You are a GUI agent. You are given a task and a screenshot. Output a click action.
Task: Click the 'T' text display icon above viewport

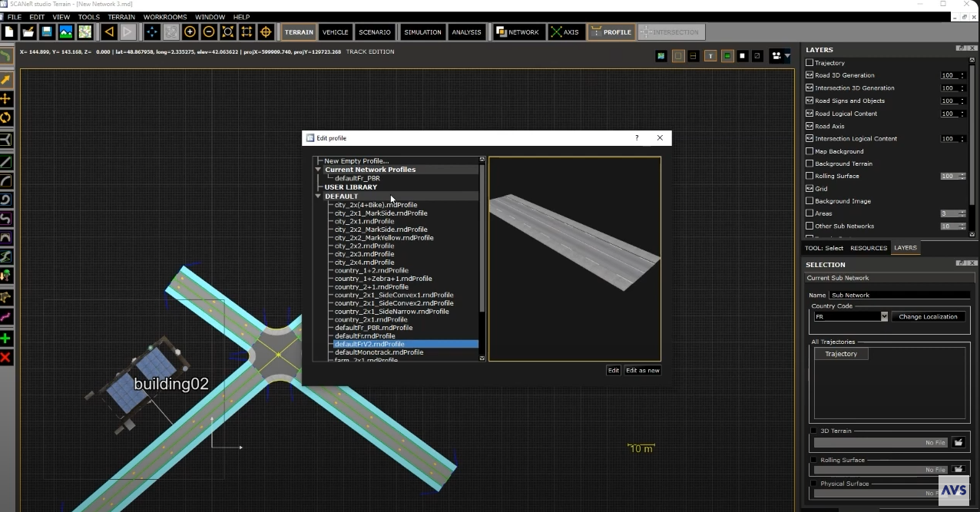tap(710, 55)
